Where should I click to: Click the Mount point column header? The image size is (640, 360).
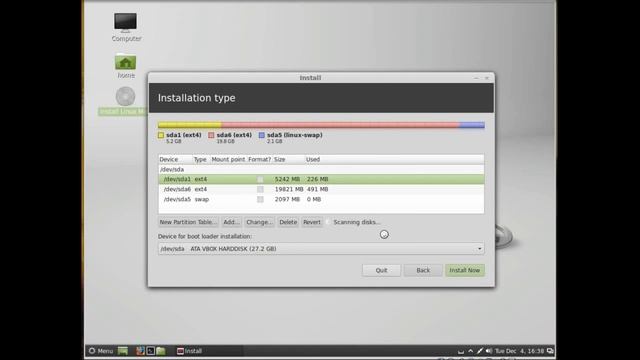pyautogui.click(x=228, y=159)
